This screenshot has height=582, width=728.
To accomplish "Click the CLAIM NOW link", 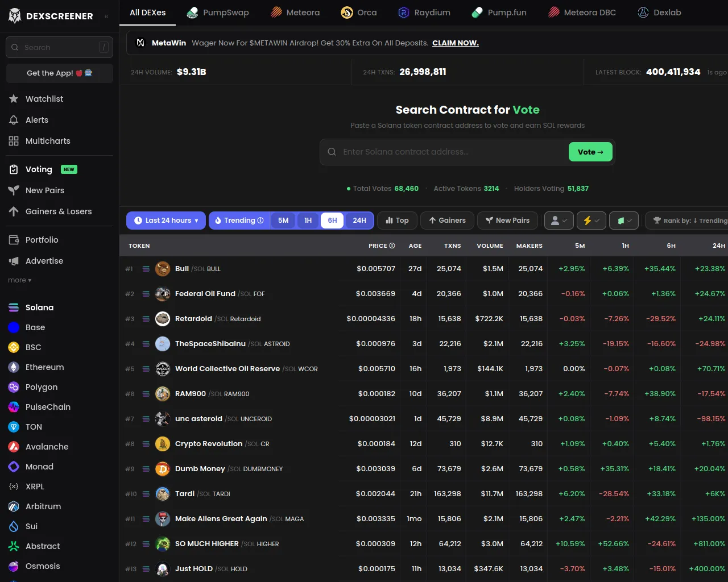I will 455,43.
